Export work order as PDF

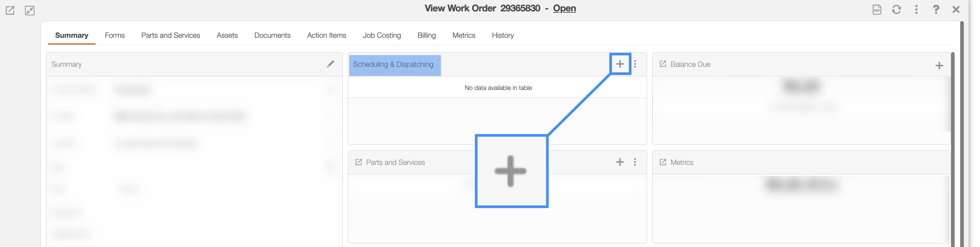click(x=877, y=9)
